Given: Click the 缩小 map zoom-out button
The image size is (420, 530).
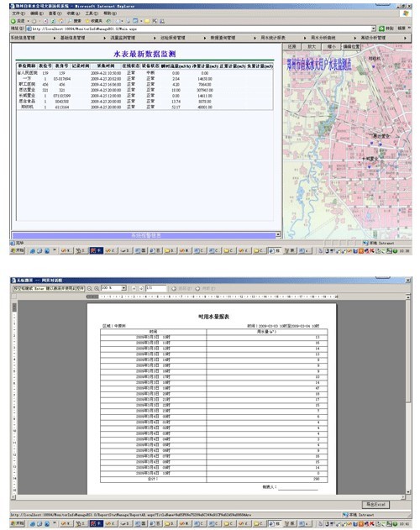Looking at the screenshot, I should click(x=332, y=47).
